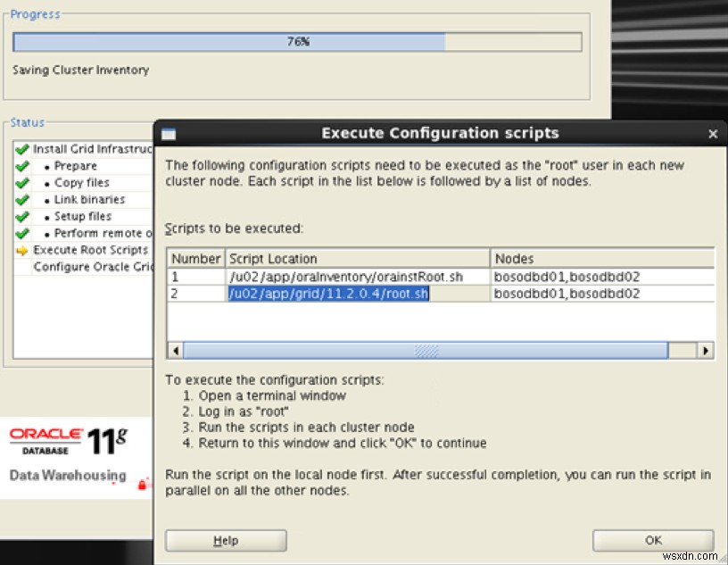The image size is (728, 565).
Task: Click the horizontal scrollbar right arrow
Action: (x=705, y=351)
